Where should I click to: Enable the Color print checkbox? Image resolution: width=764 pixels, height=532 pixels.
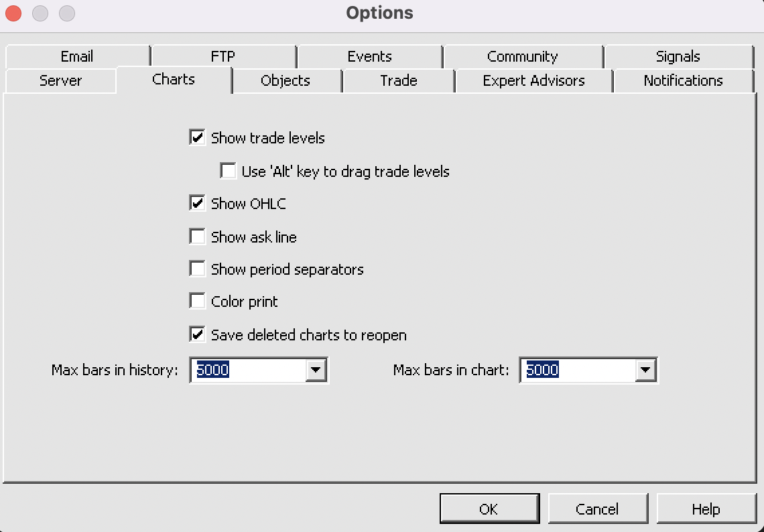click(198, 302)
